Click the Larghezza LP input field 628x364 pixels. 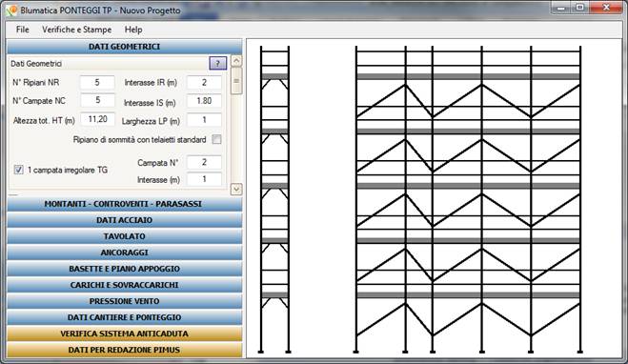204,120
